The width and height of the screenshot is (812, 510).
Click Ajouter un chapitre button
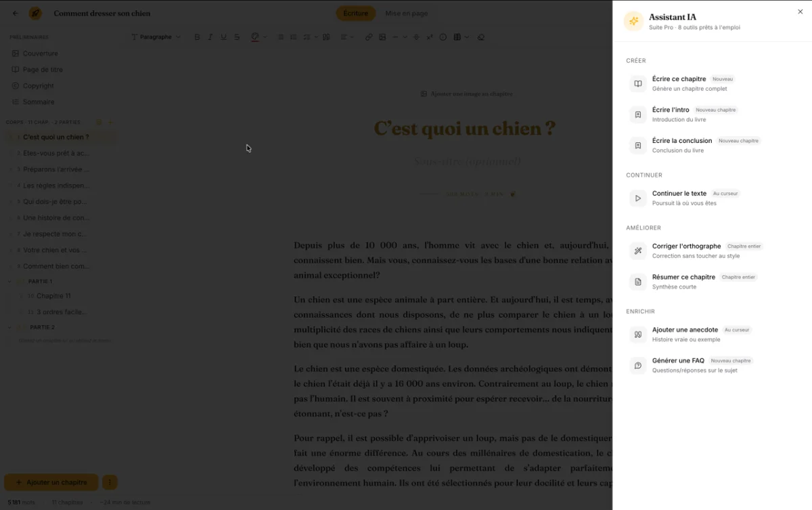click(x=51, y=482)
